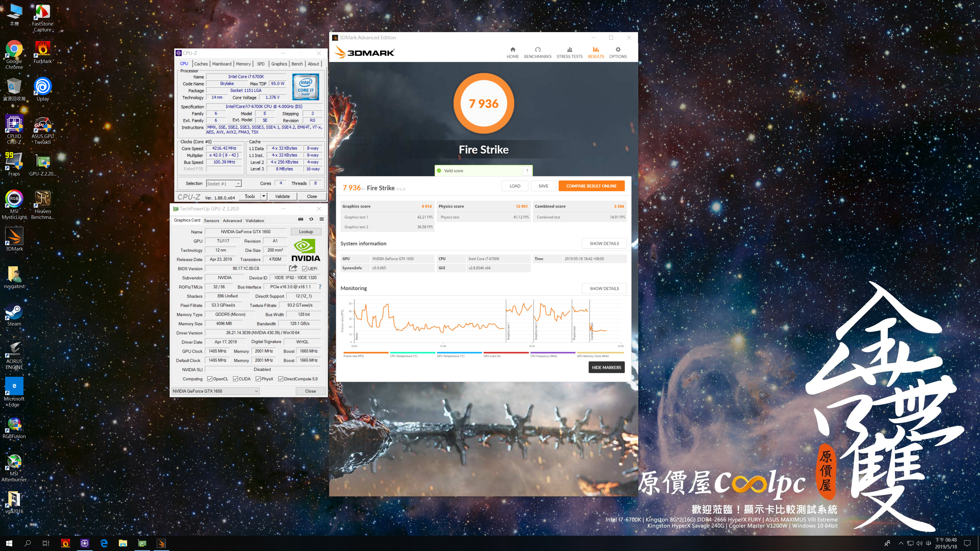Open taskbar search icon
The width and height of the screenshot is (980, 551).
coord(27,543)
